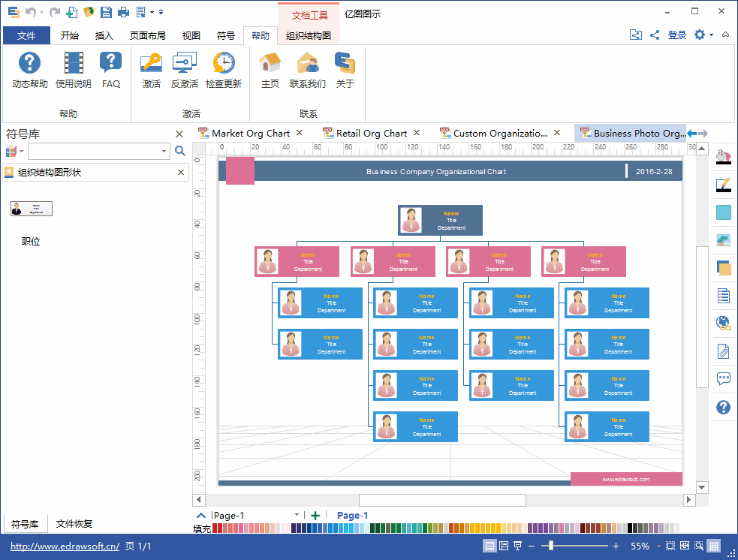The height and width of the screenshot is (560, 738).
Task: Pick the black swatch in the fill palette
Action: pyautogui.click(x=630, y=528)
